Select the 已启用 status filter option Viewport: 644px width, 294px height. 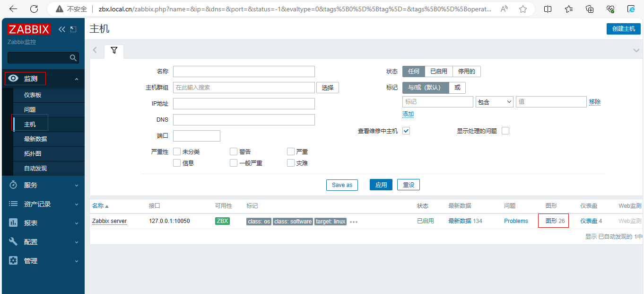(438, 71)
